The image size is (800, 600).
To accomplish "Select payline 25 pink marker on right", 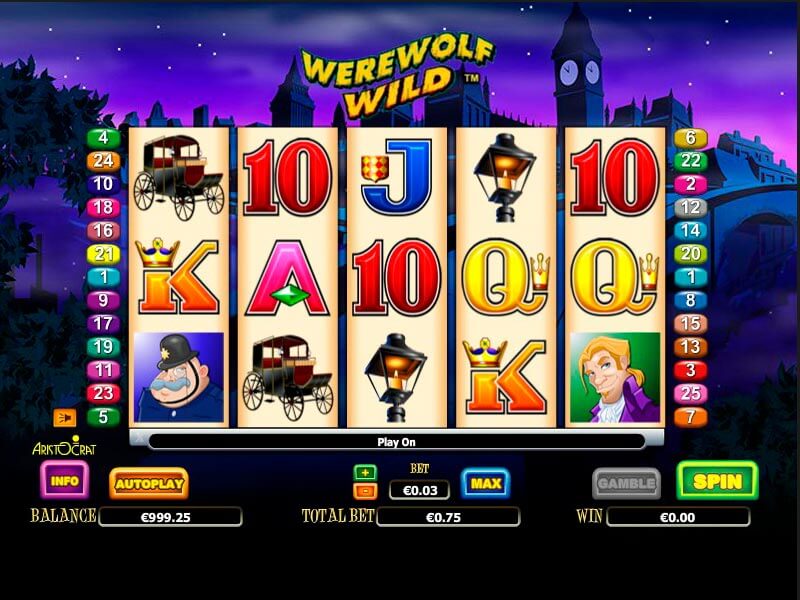I will pos(691,393).
